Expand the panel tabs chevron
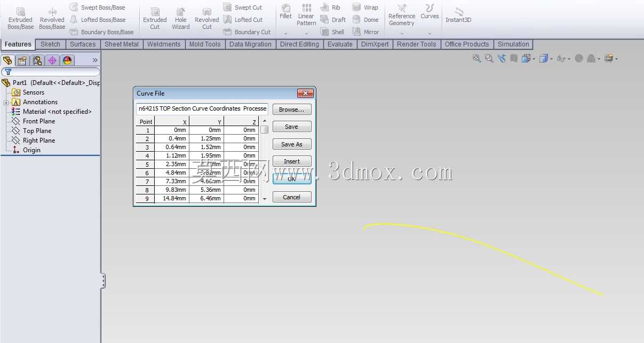This screenshot has height=343, width=644. [x=95, y=60]
